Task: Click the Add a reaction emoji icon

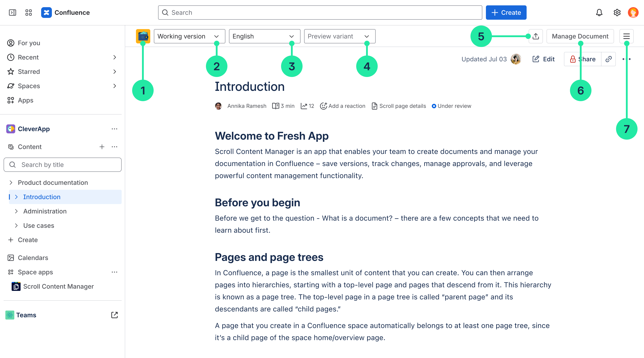Action: (323, 106)
